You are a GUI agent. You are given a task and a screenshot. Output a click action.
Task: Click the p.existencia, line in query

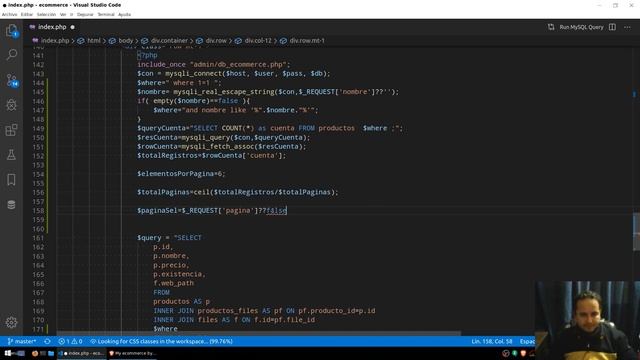[x=179, y=274]
